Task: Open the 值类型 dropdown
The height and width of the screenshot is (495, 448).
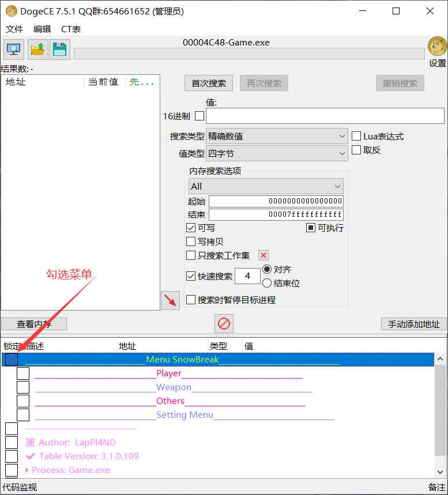Action: click(x=277, y=154)
